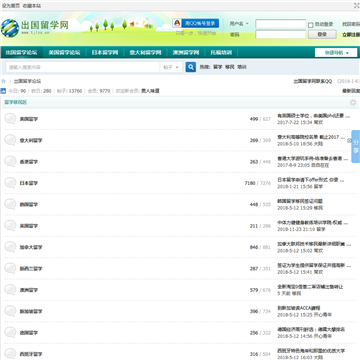The image size is (360, 360).
Task: Open the 韩国留学 forum
Action: 29,204
